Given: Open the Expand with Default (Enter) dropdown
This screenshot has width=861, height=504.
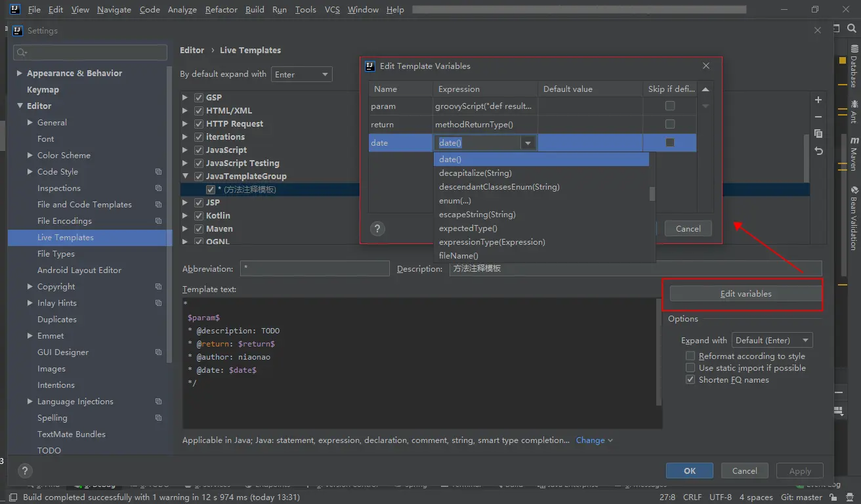Looking at the screenshot, I should 772,341.
